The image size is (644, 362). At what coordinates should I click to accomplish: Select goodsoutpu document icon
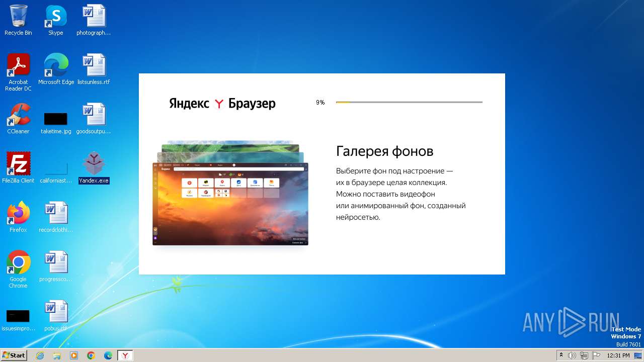[x=94, y=119]
